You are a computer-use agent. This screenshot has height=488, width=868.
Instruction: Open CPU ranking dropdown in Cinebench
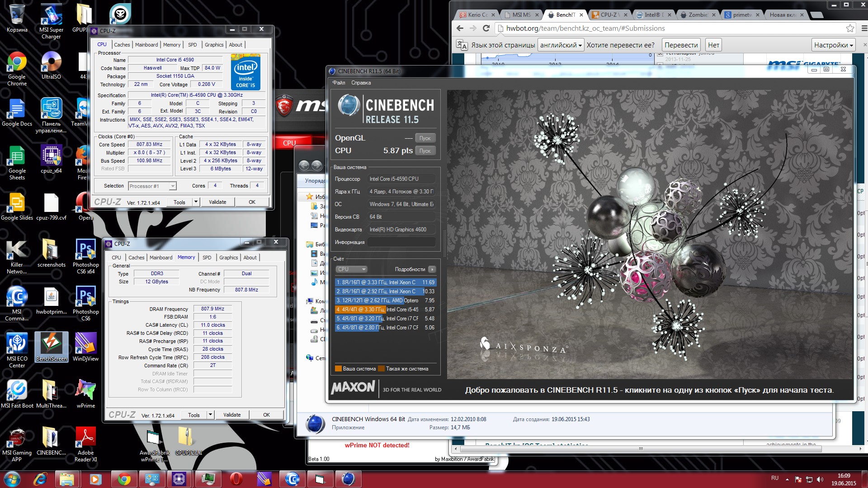point(351,269)
